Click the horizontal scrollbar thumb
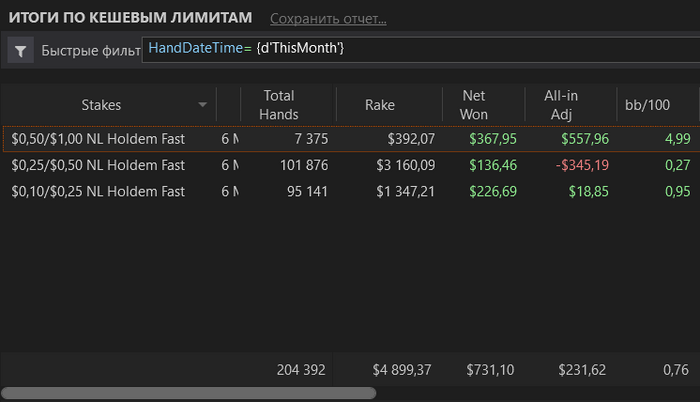 coord(189,393)
